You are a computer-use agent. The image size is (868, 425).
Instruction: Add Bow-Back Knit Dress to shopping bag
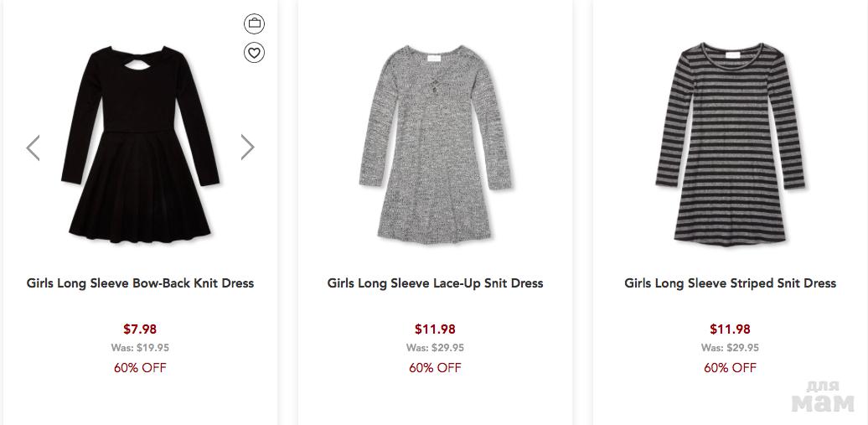tap(254, 24)
